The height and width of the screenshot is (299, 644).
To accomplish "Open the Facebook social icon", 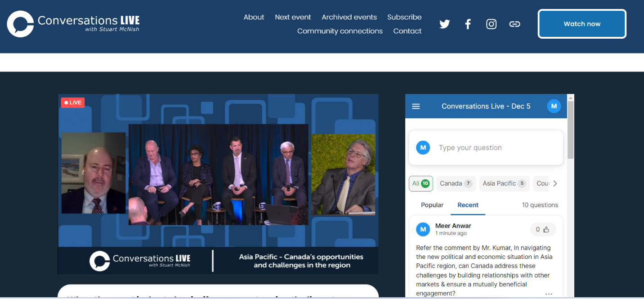I will click(468, 24).
